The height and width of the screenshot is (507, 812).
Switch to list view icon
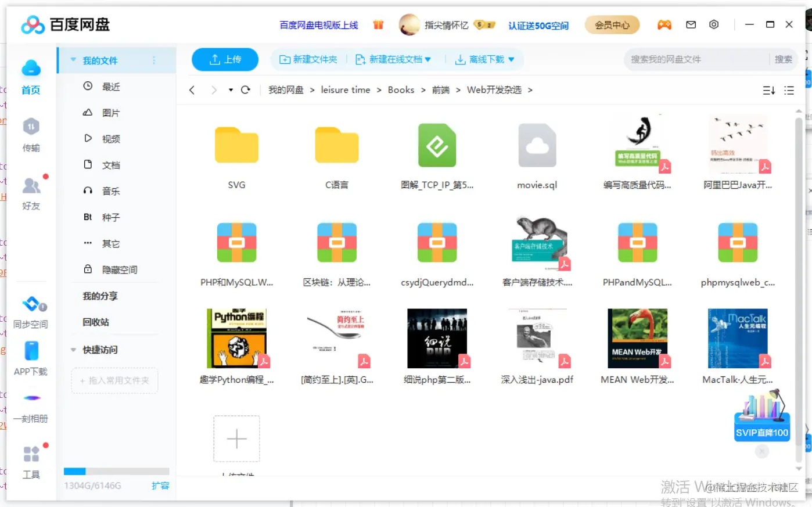pos(789,91)
